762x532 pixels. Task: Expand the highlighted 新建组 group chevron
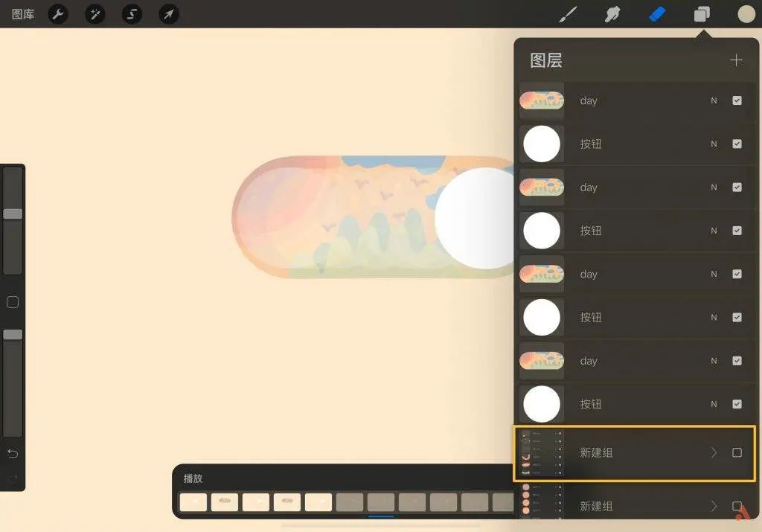[x=714, y=453]
